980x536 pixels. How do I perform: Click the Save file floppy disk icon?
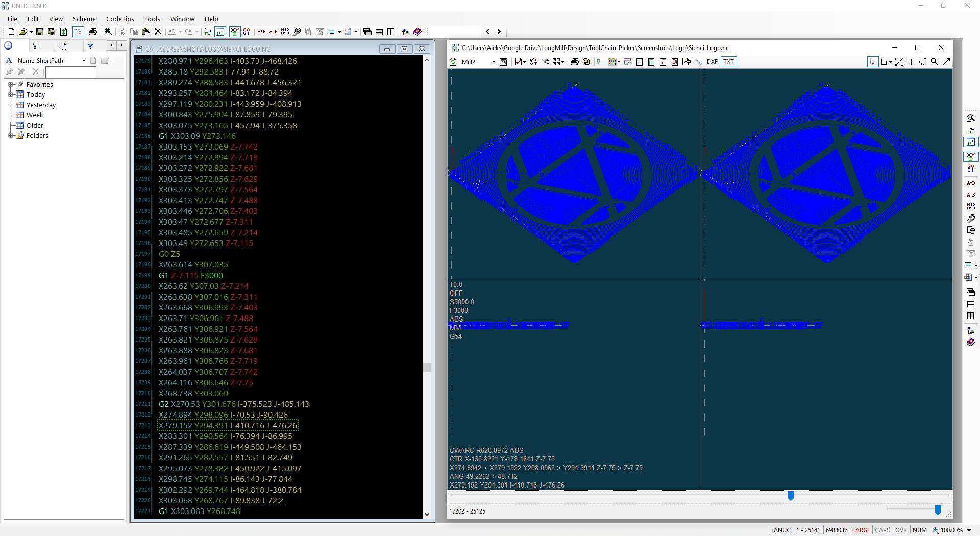click(x=40, y=32)
